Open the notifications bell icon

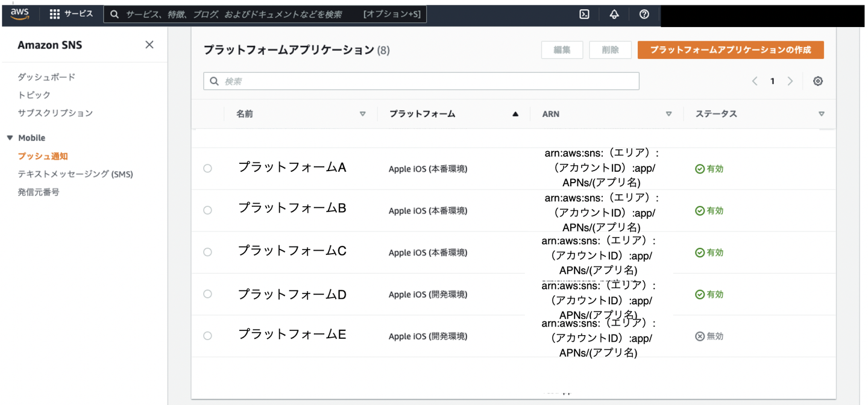614,14
